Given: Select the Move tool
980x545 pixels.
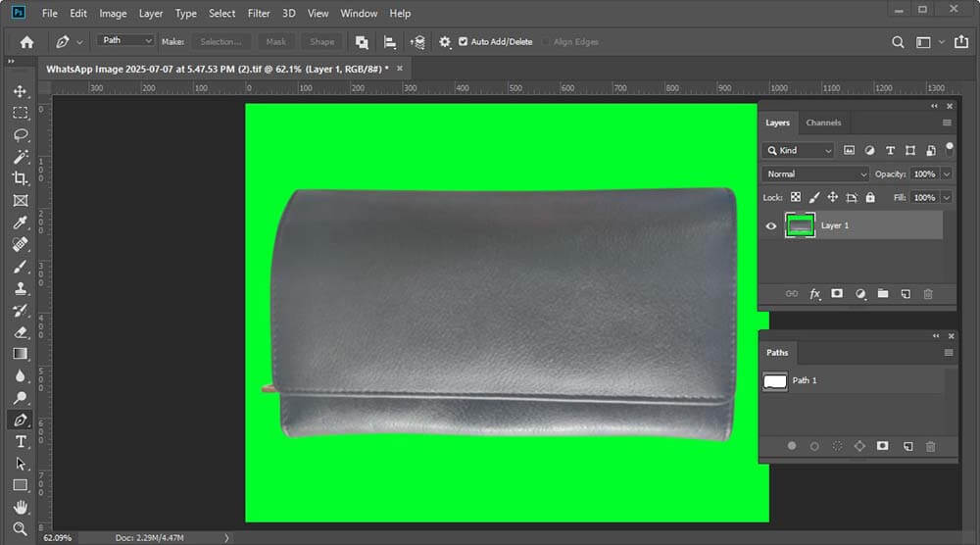Looking at the screenshot, I should 20,91.
